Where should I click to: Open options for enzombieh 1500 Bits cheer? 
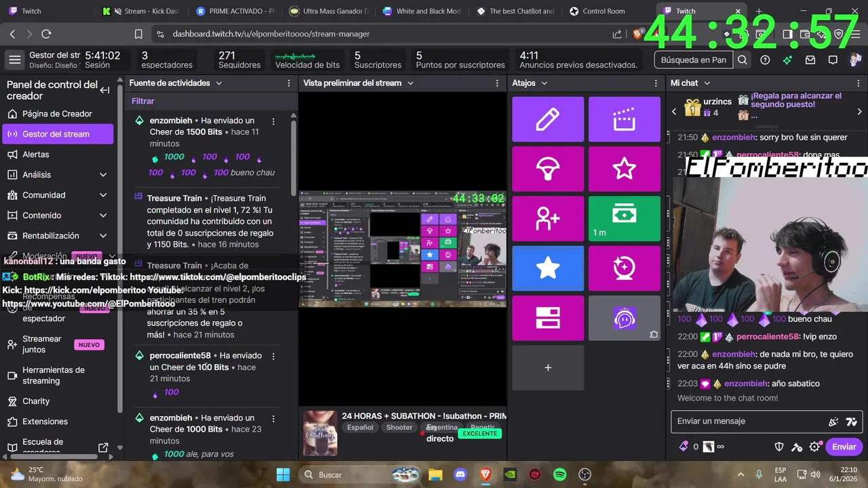click(x=273, y=121)
